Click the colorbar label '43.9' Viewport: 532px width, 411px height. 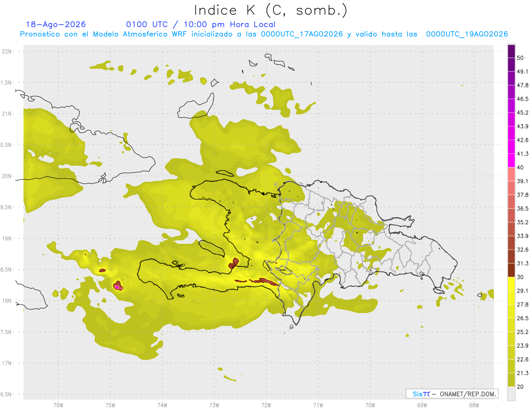tap(523, 126)
